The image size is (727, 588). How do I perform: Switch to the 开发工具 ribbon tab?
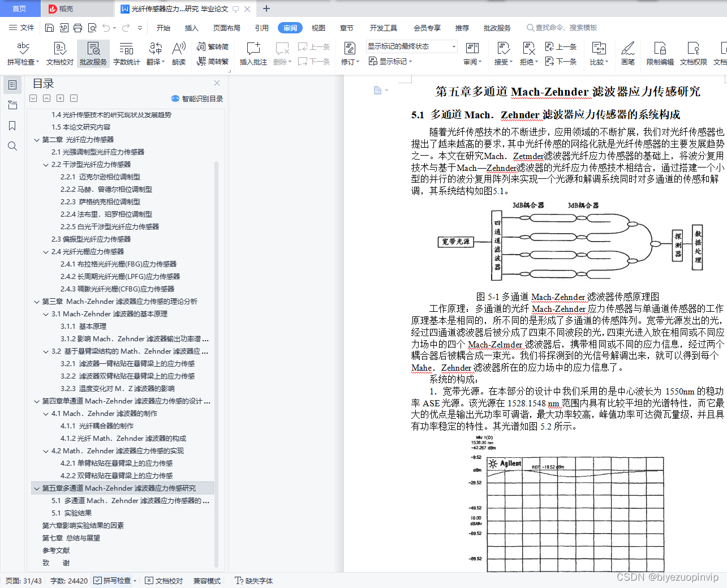tap(384, 28)
